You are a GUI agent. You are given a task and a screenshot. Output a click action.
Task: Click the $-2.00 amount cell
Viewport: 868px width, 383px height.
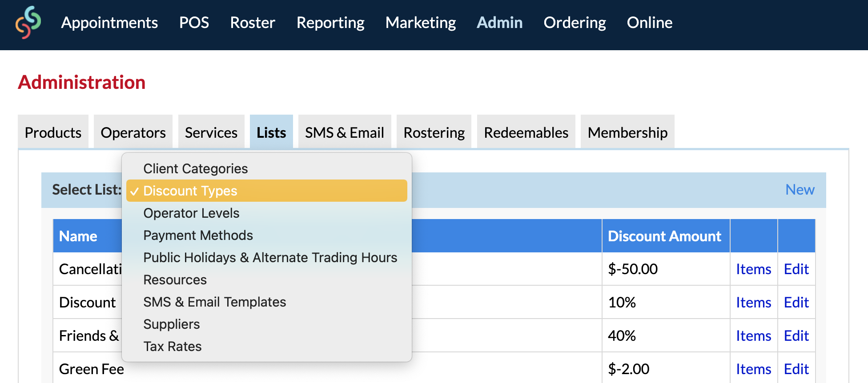[666, 368]
